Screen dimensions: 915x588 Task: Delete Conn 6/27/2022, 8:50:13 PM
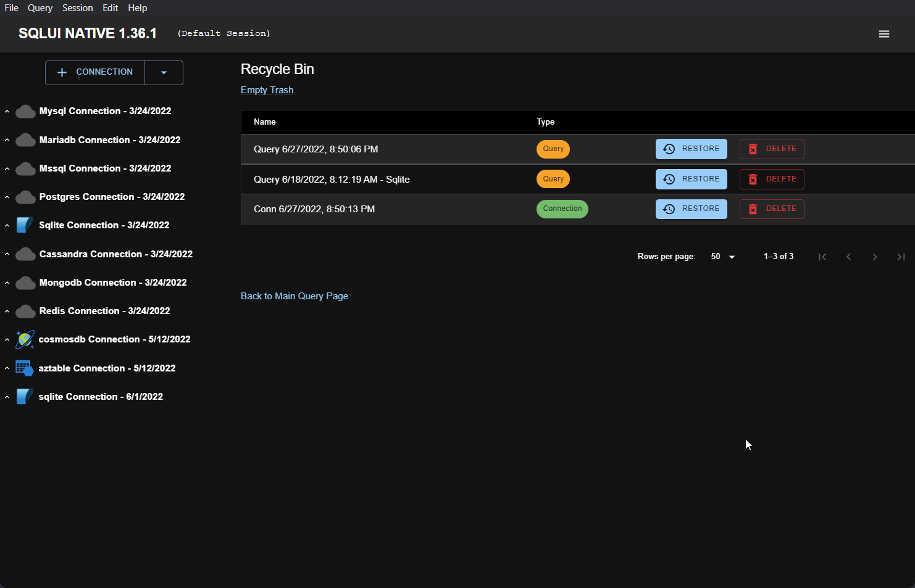(x=772, y=209)
